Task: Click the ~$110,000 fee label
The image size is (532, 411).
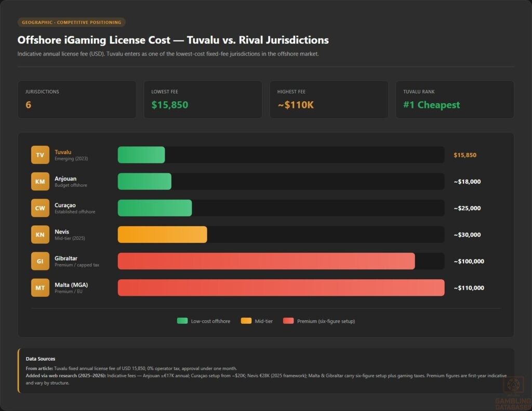Action: (469, 287)
